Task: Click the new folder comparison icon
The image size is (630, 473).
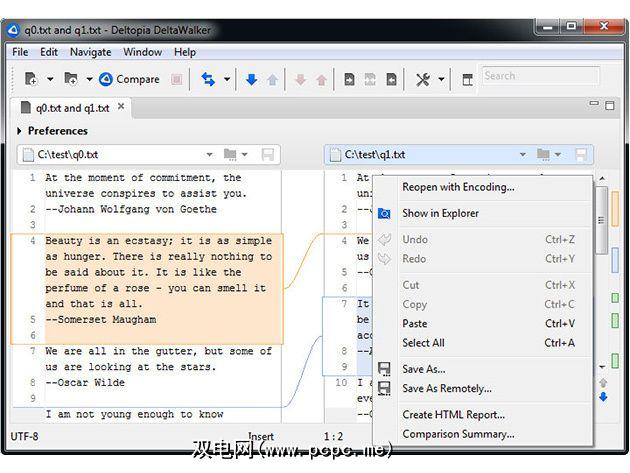Action: click(x=71, y=79)
